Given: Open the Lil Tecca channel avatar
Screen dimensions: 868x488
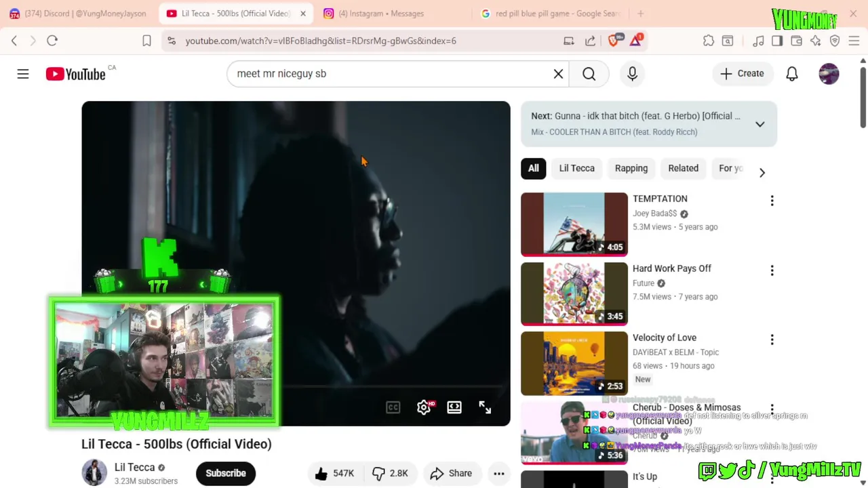Looking at the screenshot, I should [x=94, y=473].
